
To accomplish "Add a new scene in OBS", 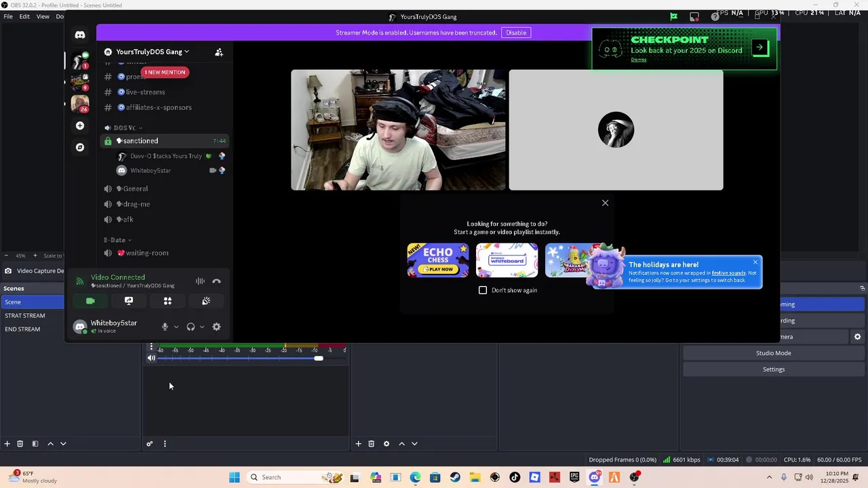I will (x=7, y=444).
